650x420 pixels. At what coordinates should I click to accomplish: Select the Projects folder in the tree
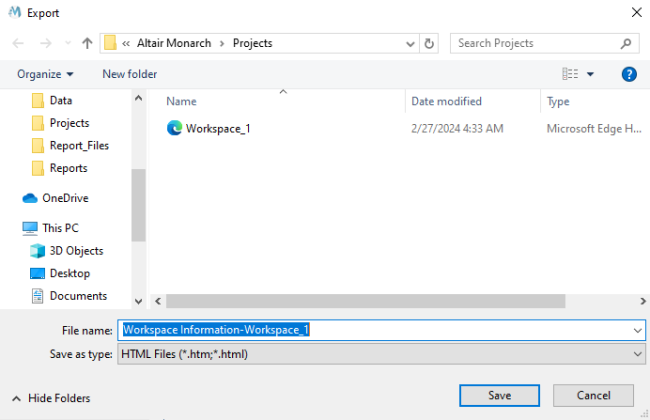[x=69, y=123]
